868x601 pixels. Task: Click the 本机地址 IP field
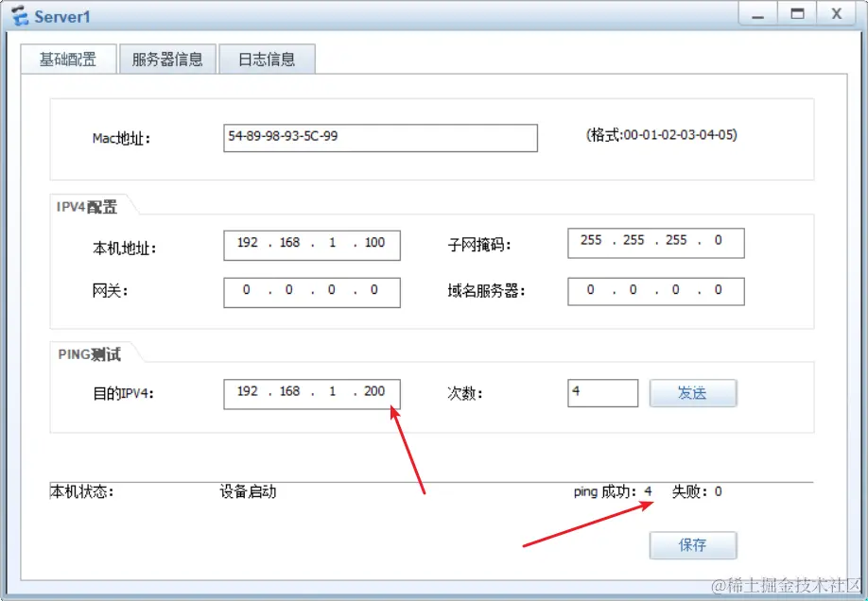click(312, 245)
